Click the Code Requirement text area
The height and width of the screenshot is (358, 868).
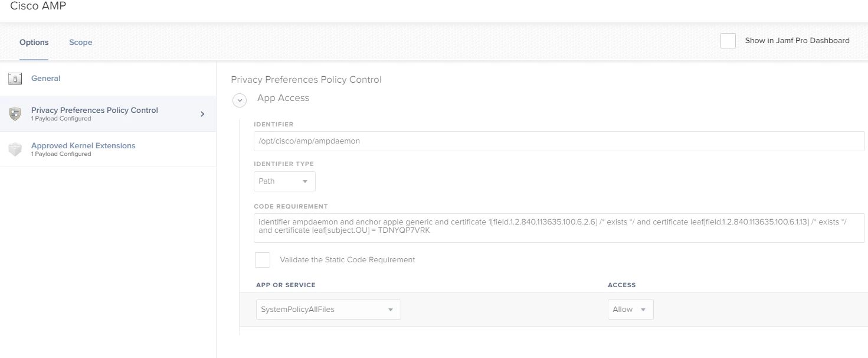pyautogui.click(x=559, y=228)
